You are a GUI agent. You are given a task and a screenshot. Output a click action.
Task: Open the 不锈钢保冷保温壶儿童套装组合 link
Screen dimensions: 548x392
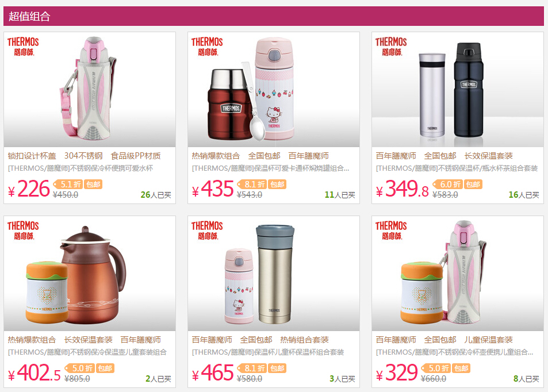(87, 352)
